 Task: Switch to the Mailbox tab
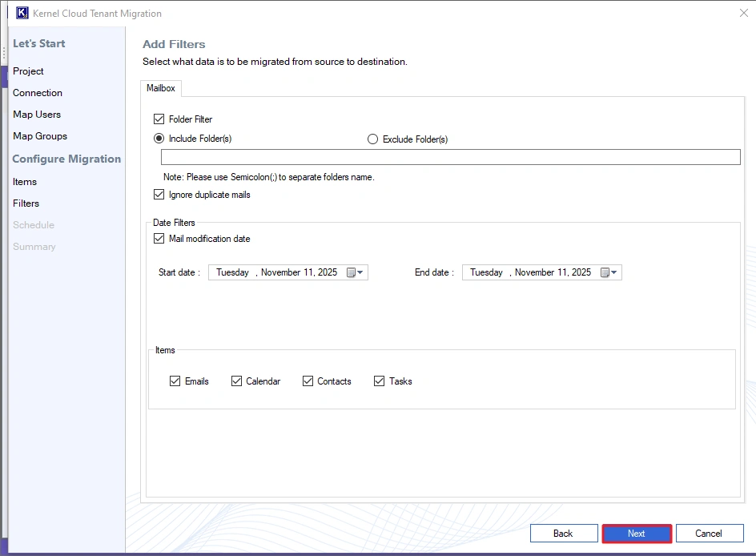160,88
